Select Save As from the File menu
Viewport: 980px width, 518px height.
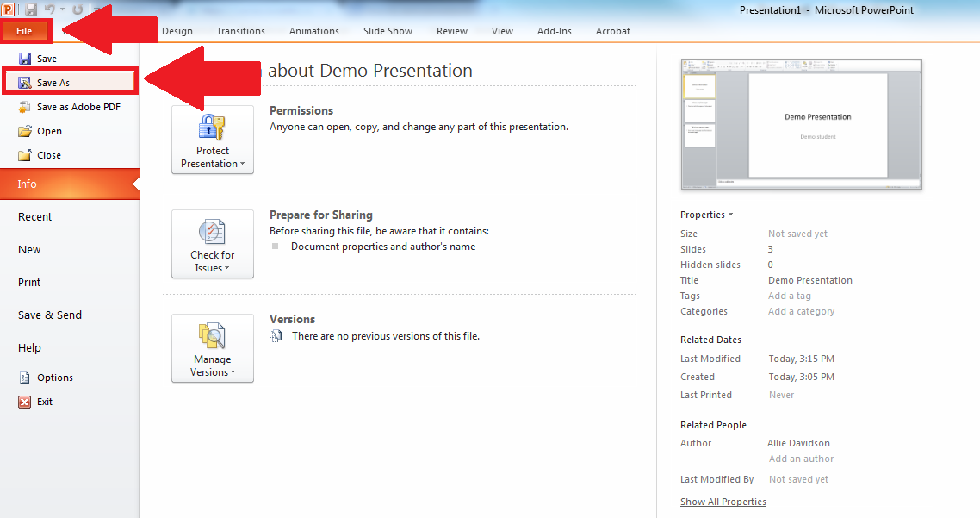click(54, 80)
